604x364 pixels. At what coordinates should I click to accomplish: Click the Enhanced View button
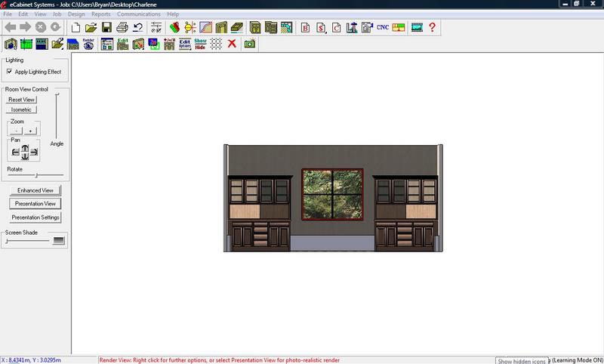pos(35,190)
